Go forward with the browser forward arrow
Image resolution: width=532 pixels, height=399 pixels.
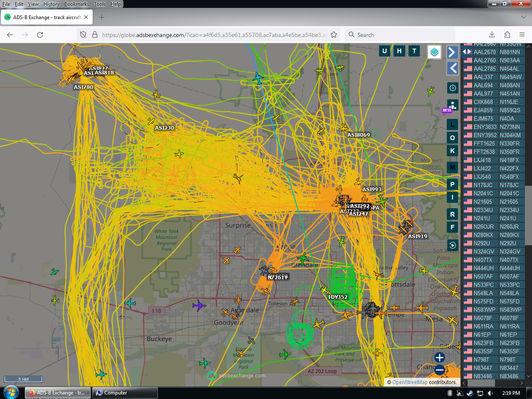pyautogui.click(x=25, y=35)
